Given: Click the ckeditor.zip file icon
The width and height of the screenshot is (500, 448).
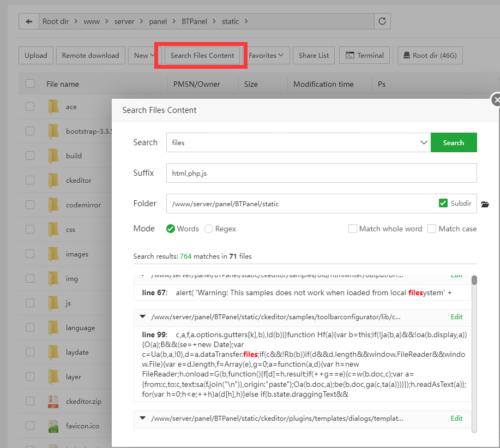Looking at the screenshot, I should (x=53, y=402).
